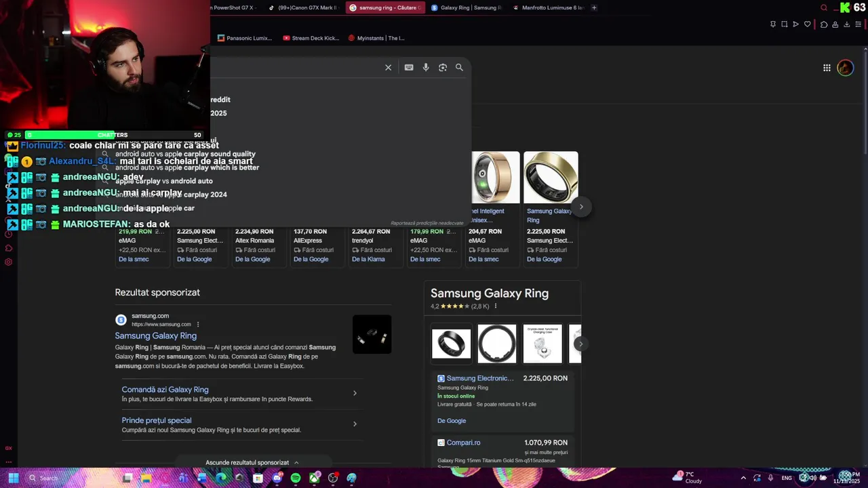
Task: Switch to the samsung ring search tab
Action: 384,8
